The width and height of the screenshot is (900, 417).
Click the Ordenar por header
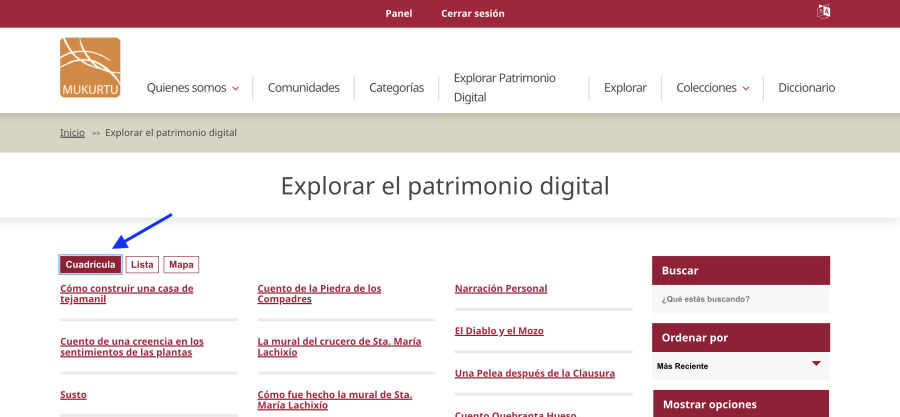[x=741, y=338]
